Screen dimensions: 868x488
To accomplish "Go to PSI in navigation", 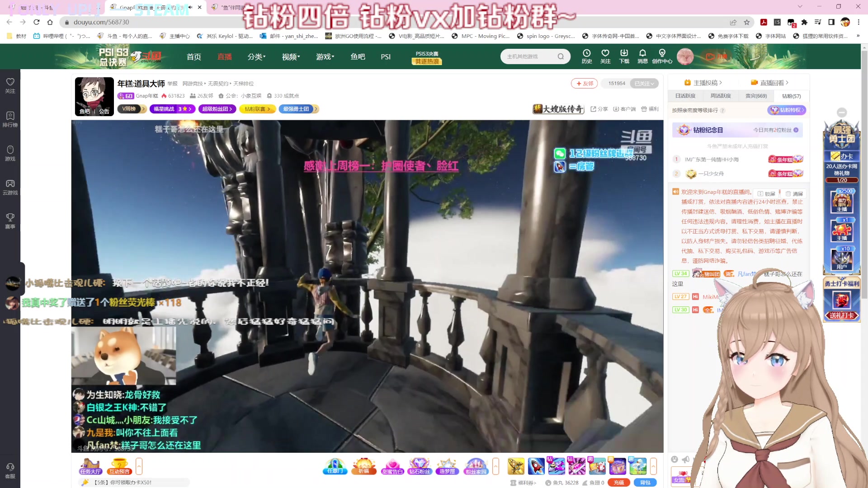I will pos(386,56).
